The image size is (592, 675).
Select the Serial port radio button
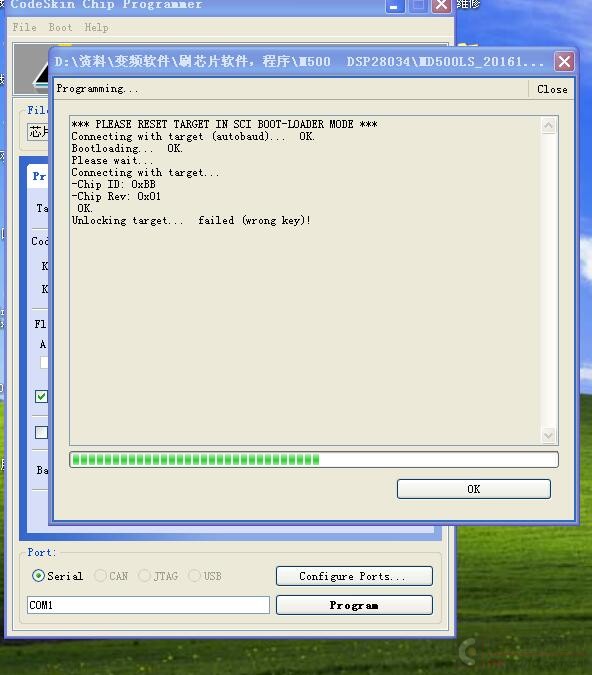click(x=38, y=576)
